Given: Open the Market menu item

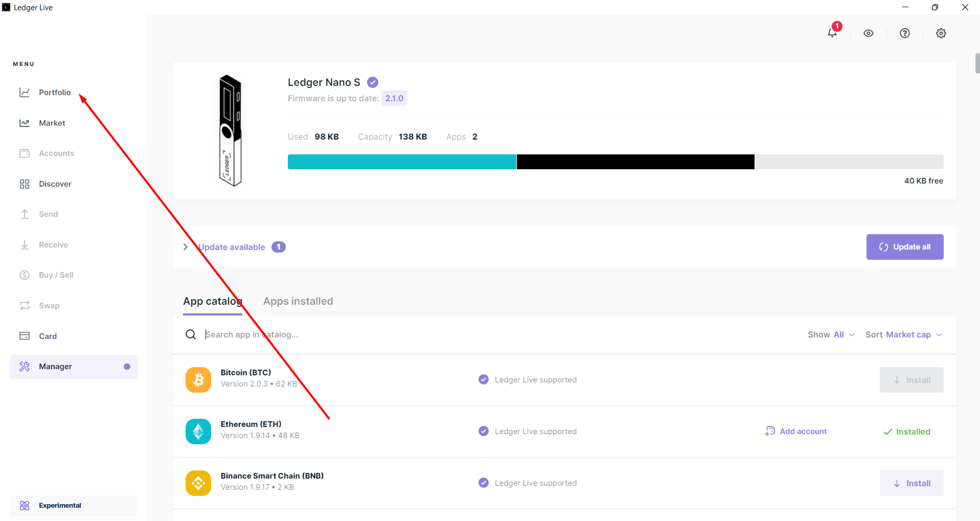Looking at the screenshot, I should (x=52, y=123).
